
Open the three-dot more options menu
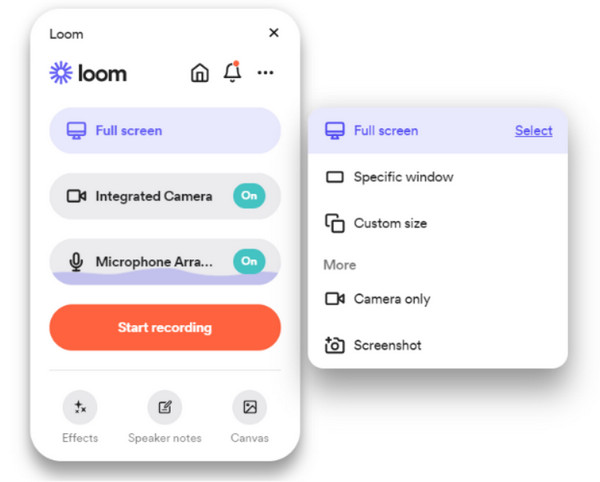click(265, 72)
